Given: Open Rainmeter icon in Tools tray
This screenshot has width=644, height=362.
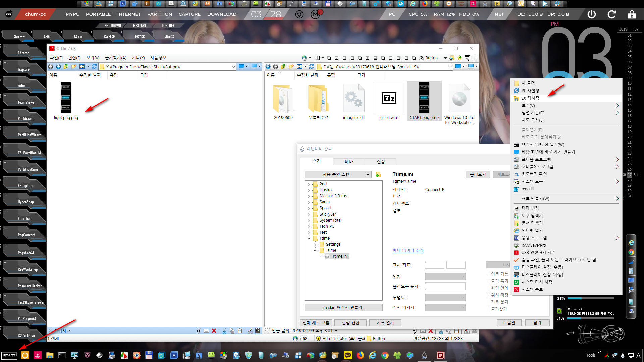Looking at the screenshot, I should point(623,355).
